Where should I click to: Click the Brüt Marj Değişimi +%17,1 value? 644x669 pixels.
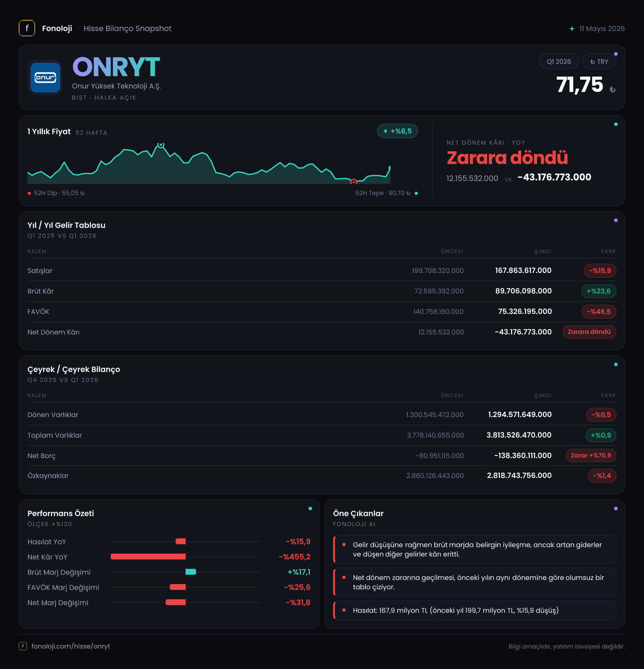click(299, 572)
